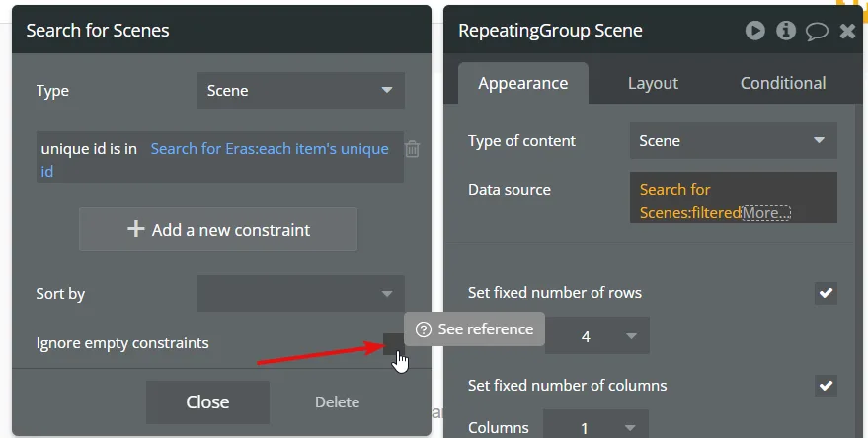Image resolution: width=868 pixels, height=438 pixels.
Task: Click the Columns label
Action: [x=499, y=427]
